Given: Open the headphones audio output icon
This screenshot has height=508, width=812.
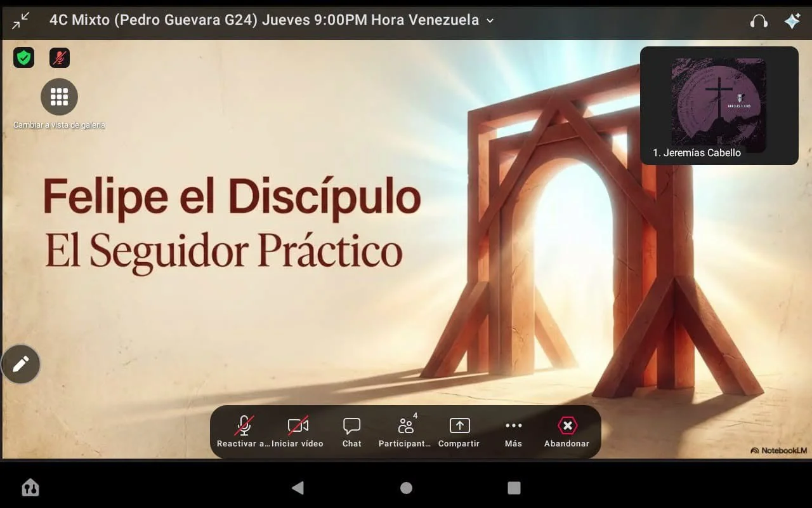Looking at the screenshot, I should [x=758, y=21].
